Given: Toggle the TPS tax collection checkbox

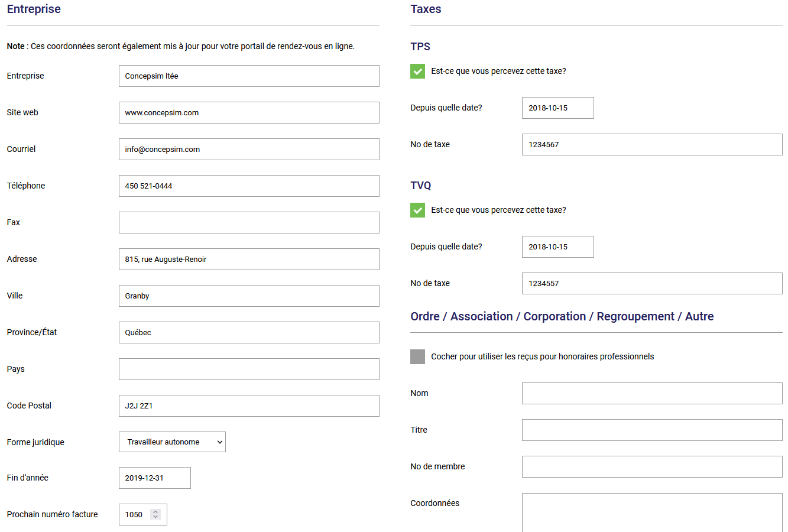Looking at the screenshot, I should coord(417,72).
